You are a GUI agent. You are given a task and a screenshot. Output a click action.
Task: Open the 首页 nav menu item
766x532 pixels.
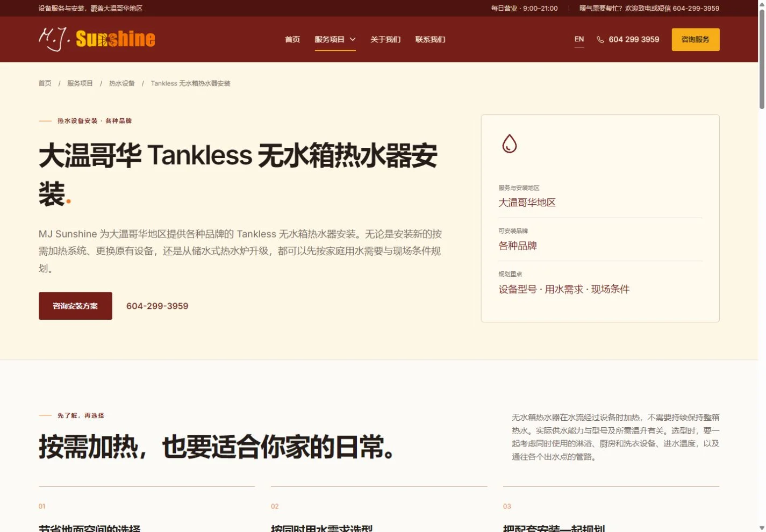(x=292, y=39)
